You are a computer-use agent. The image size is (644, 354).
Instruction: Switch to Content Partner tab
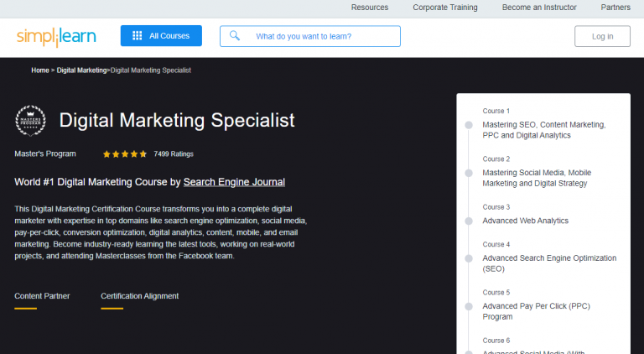click(x=42, y=296)
